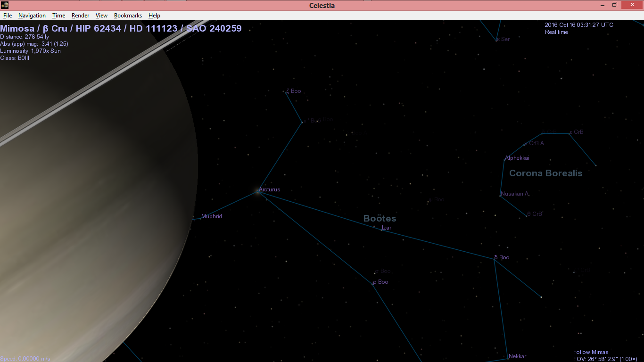Open the View menu

pyautogui.click(x=102, y=16)
